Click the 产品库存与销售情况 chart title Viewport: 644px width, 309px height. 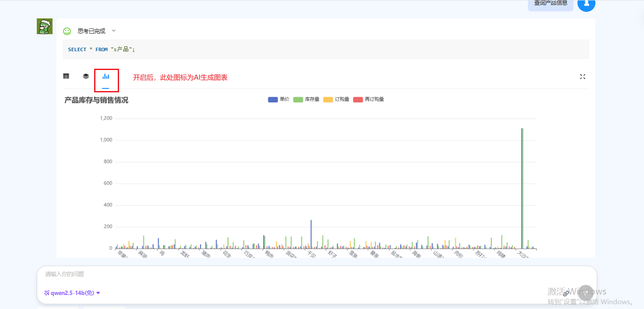pyautogui.click(x=96, y=100)
